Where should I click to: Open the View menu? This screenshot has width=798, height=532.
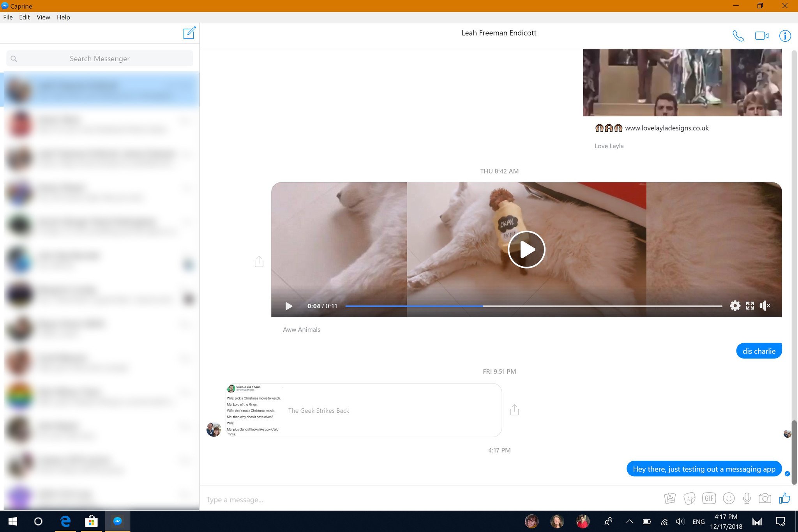[43, 17]
